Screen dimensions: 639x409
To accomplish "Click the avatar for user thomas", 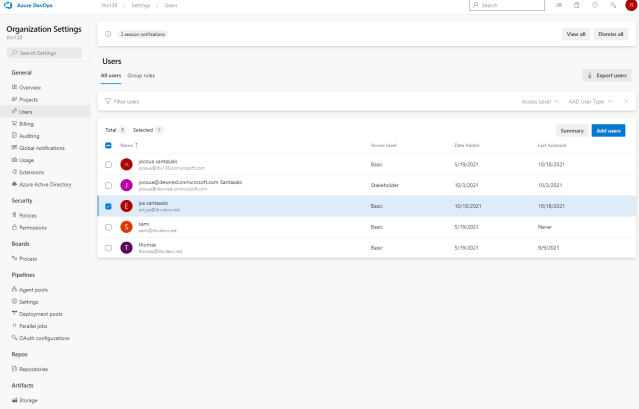I will [125, 247].
